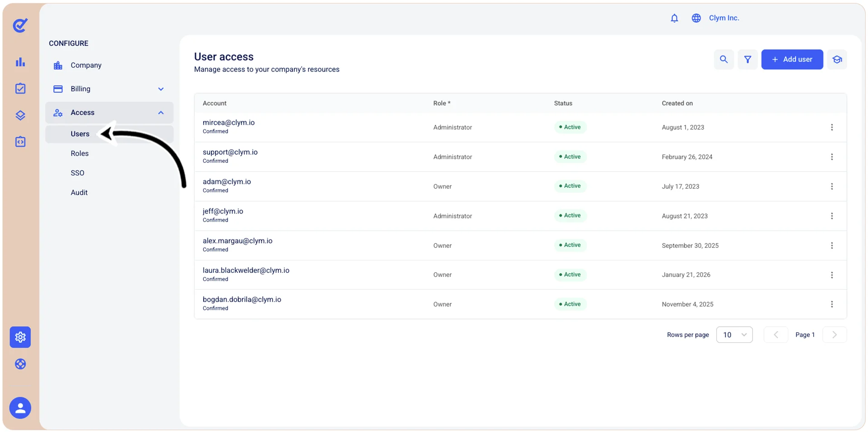Open actions menu for alex.margau@clym.io
The width and height of the screenshot is (868, 432).
[832, 246]
